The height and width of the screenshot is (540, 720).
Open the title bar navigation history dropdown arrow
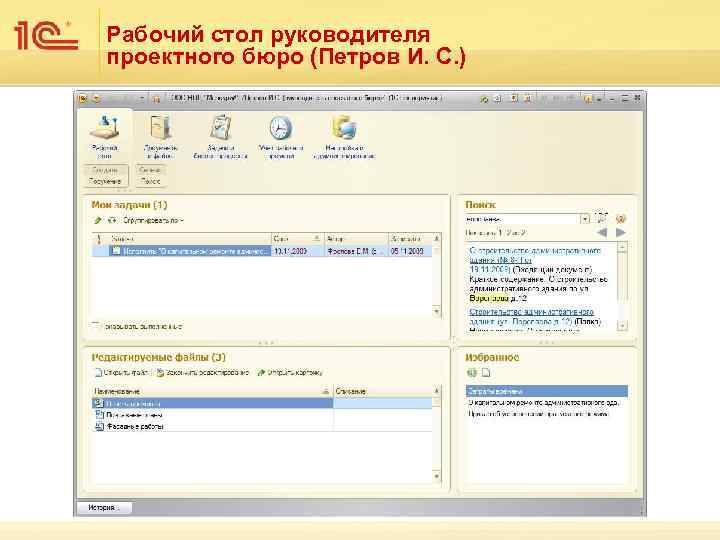coord(142,98)
